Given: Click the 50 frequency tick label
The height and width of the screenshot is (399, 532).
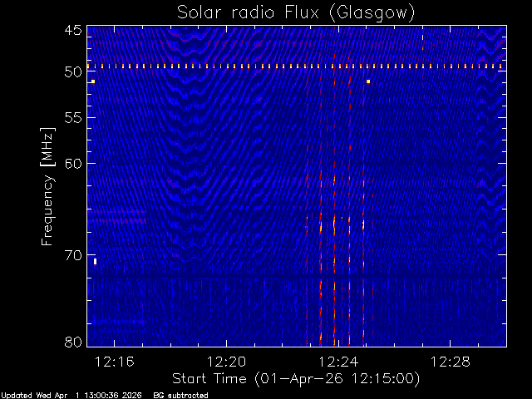Looking at the screenshot, I should 73,72.
